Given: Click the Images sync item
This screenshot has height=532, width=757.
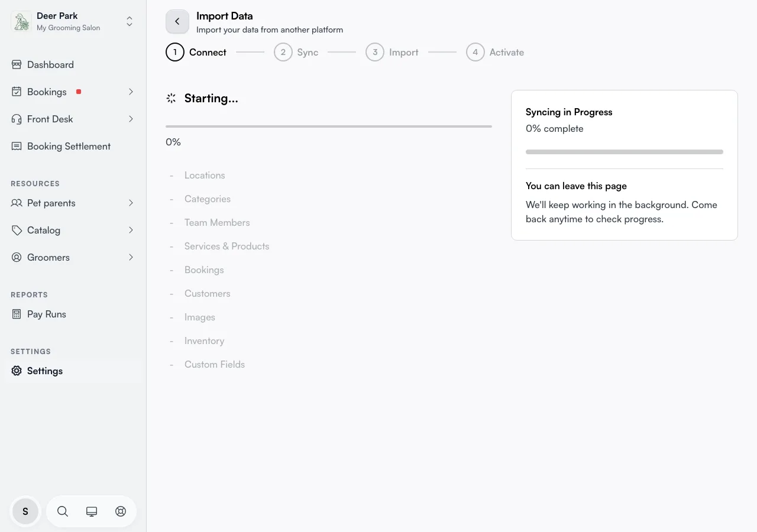Looking at the screenshot, I should pyautogui.click(x=200, y=317).
